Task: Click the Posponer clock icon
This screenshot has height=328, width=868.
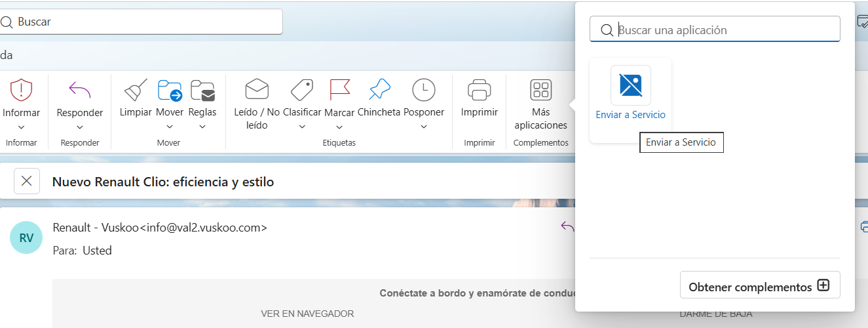Action: pyautogui.click(x=424, y=89)
